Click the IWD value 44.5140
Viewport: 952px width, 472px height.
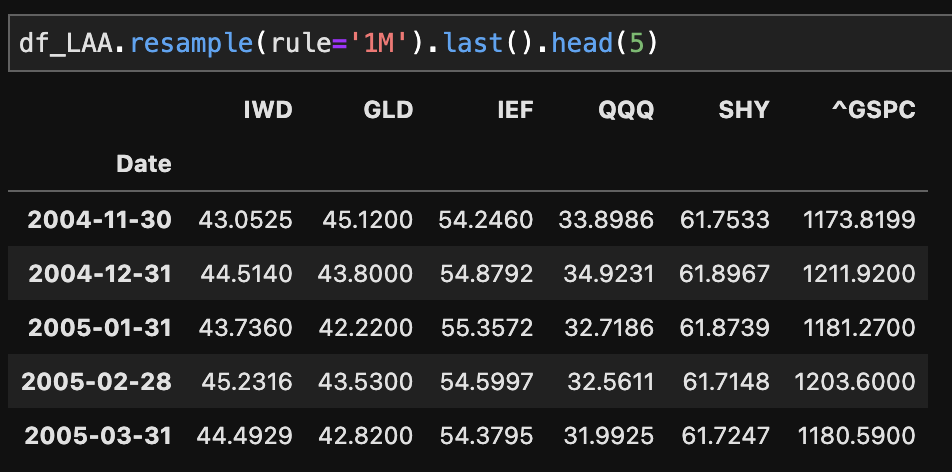pos(246,274)
